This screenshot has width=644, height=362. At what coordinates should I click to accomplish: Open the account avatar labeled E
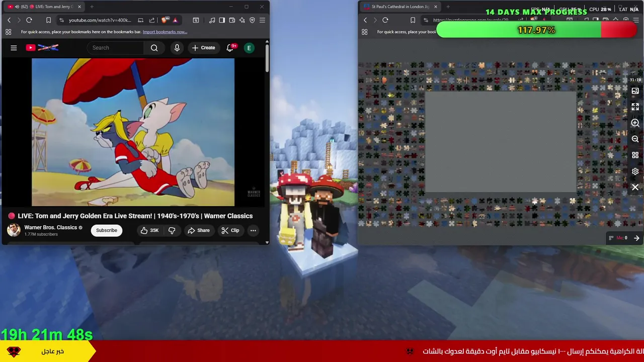point(249,48)
